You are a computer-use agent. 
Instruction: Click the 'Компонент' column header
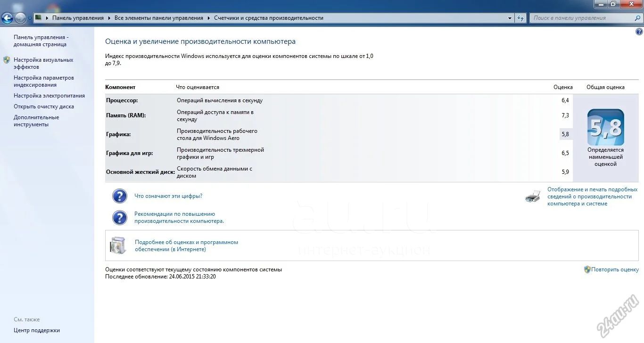pos(120,87)
